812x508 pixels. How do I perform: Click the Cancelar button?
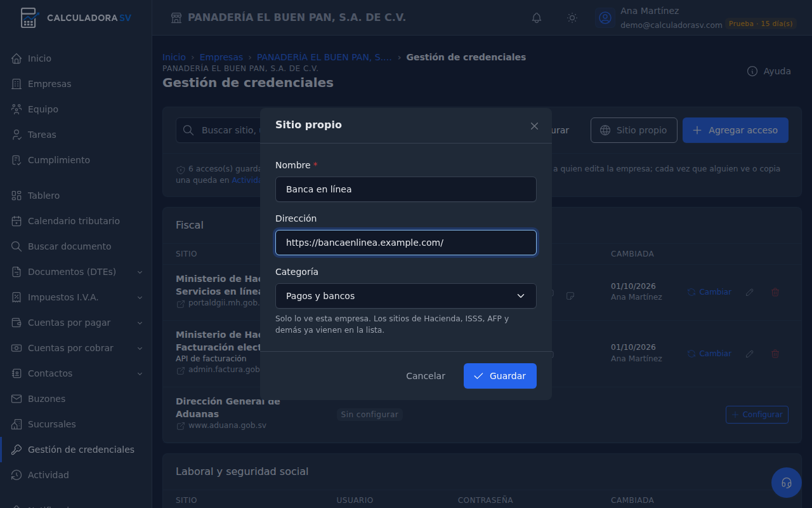point(426,376)
